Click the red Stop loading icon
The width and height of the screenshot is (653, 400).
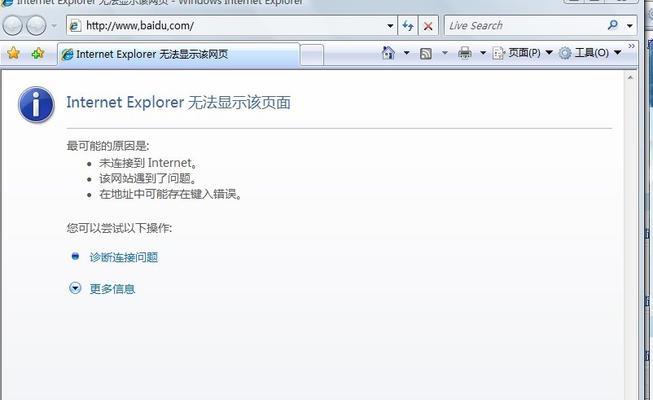(428, 26)
